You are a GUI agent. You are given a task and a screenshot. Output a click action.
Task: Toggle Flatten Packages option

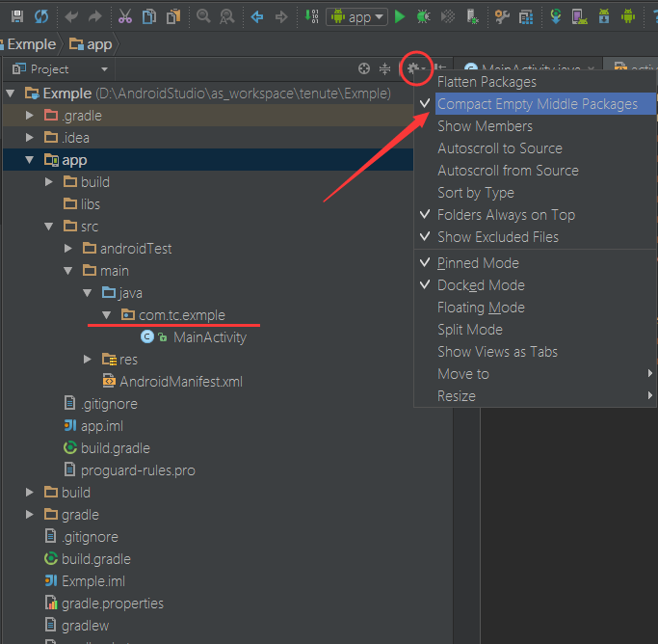tap(535, 81)
